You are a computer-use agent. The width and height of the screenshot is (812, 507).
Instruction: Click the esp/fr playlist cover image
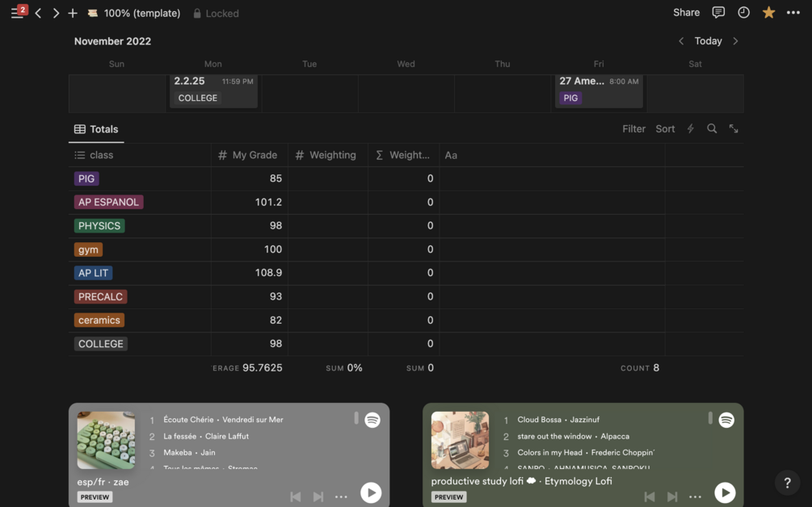(x=106, y=440)
